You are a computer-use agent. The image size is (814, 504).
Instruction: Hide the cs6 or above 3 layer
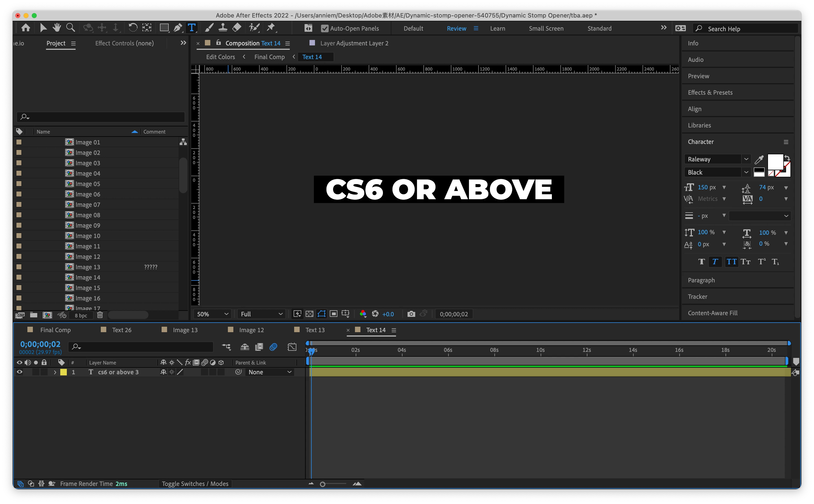20,372
